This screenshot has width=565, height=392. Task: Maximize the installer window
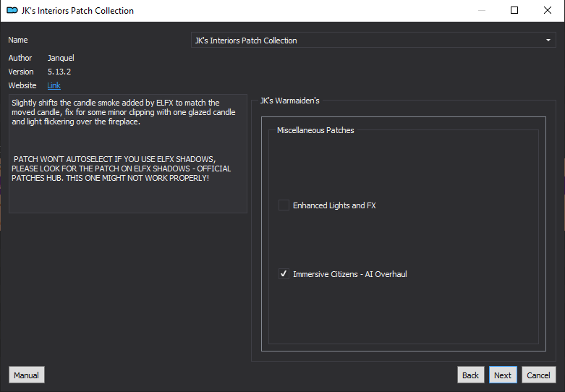tap(514, 10)
